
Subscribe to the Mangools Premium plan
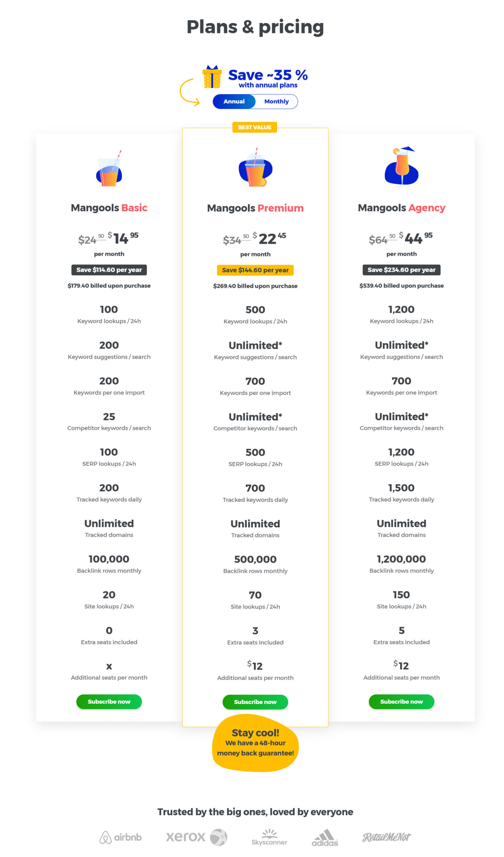click(255, 702)
